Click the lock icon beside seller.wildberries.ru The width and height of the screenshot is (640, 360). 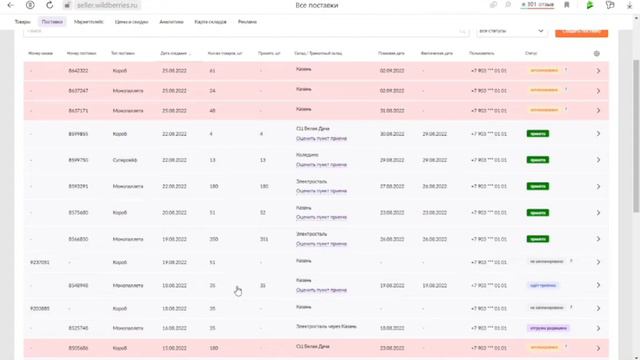[68, 5]
